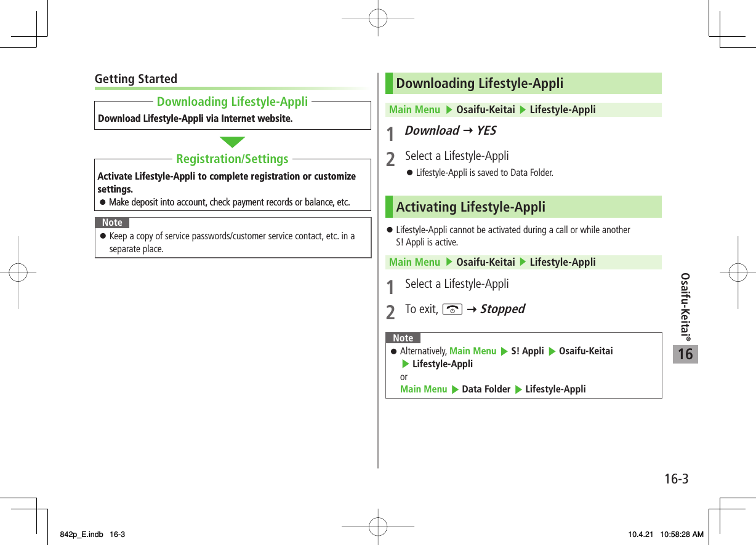Click the left edge registration crosshair mark

click(18, 271)
